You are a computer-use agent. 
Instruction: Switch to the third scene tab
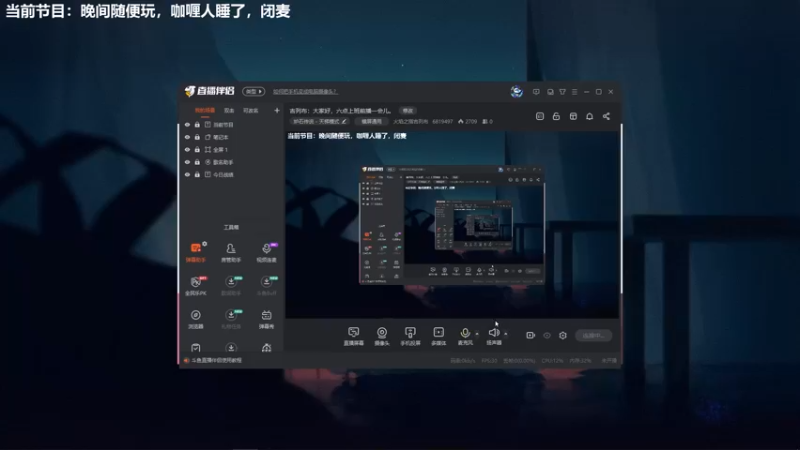(x=251, y=110)
